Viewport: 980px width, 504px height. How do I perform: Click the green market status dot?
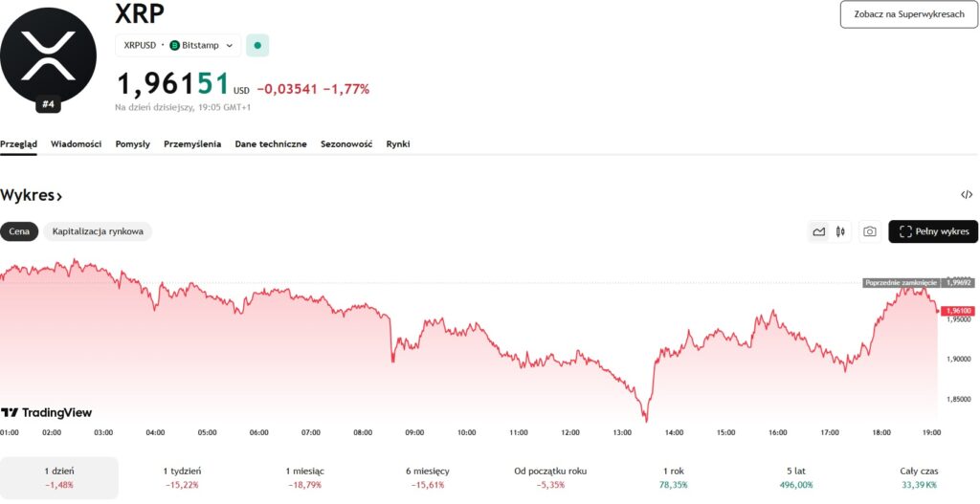click(x=257, y=45)
